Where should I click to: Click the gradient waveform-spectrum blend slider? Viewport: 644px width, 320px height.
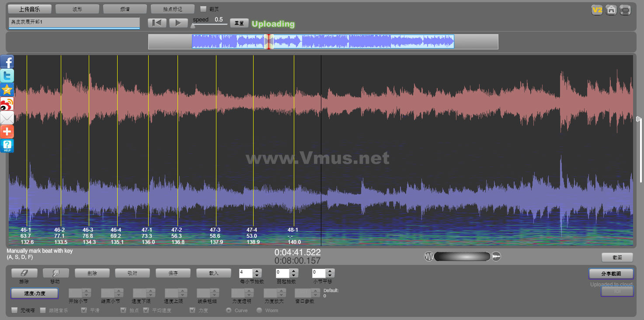tap(463, 257)
